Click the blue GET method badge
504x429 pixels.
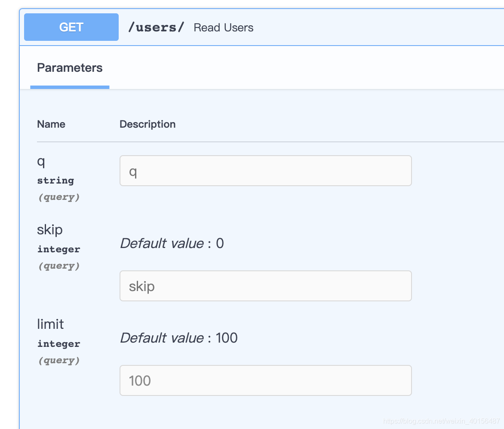pyautogui.click(x=71, y=27)
